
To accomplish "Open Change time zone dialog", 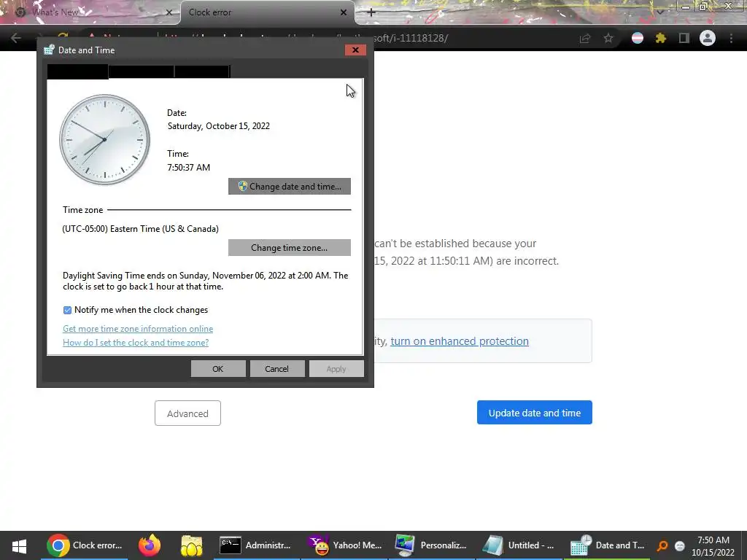I will (289, 248).
